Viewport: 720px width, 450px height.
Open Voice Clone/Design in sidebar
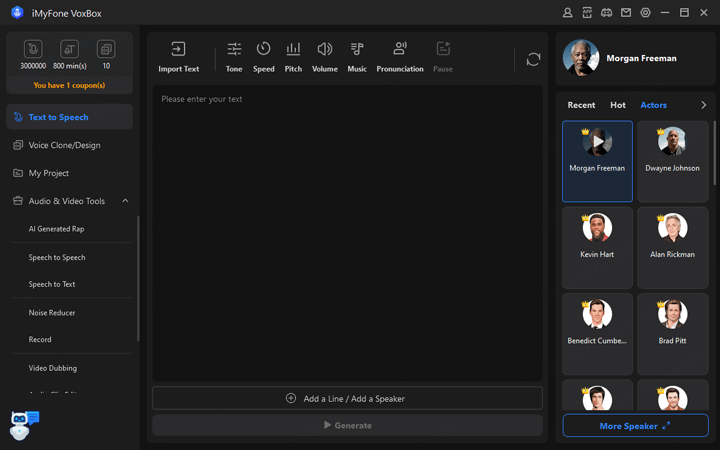click(64, 145)
